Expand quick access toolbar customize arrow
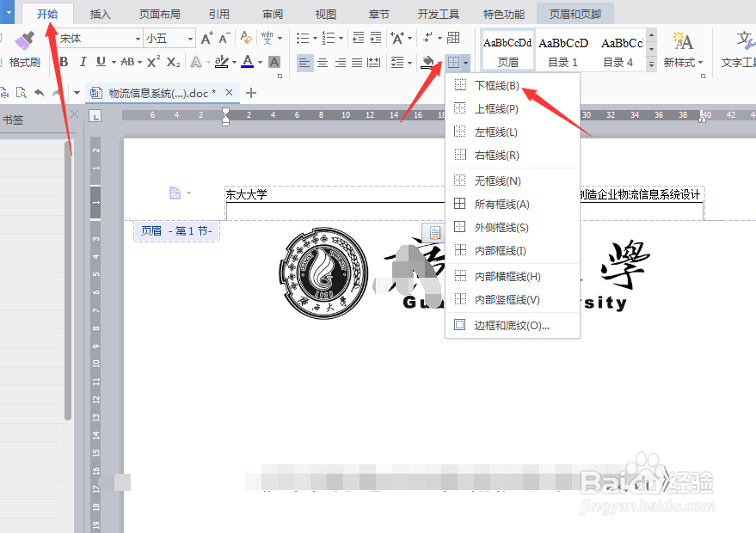 (77, 93)
